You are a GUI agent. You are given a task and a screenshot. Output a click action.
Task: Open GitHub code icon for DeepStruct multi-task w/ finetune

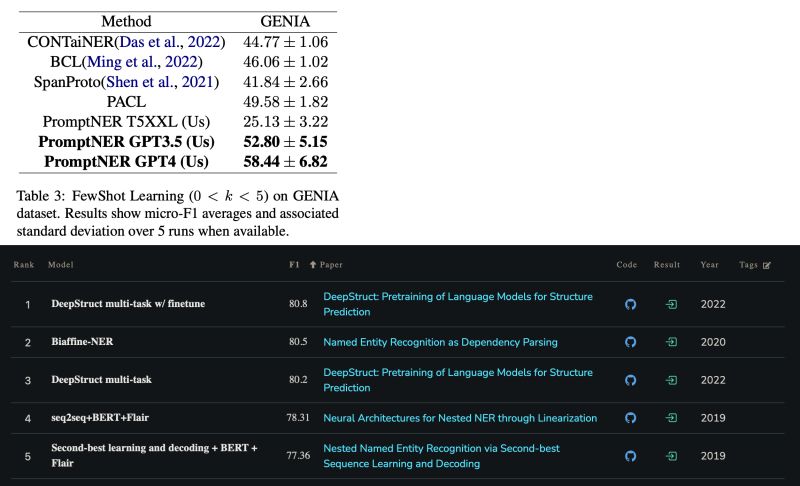pyautogui.click(x=630, y=304)
